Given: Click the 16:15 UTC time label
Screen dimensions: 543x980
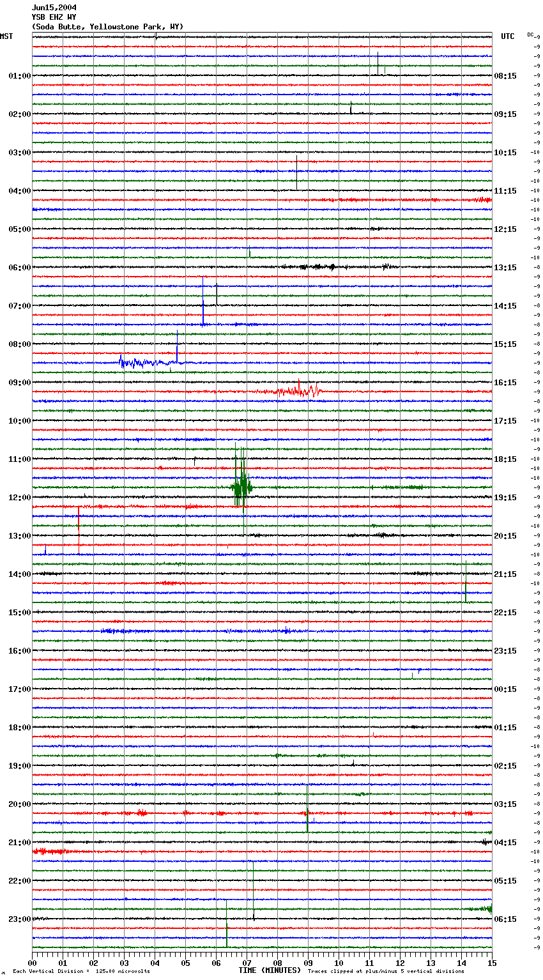Looking at the screenshot, I should (x=505, y=383).
